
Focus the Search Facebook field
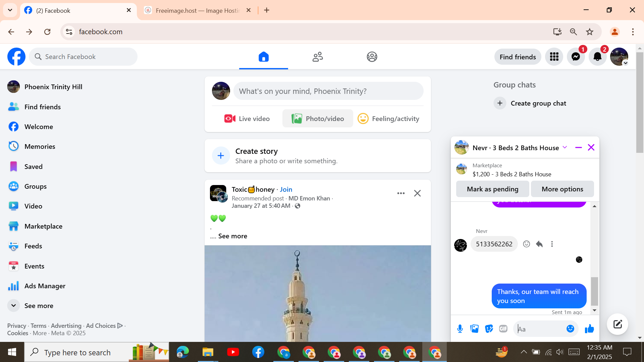point(83,57)
